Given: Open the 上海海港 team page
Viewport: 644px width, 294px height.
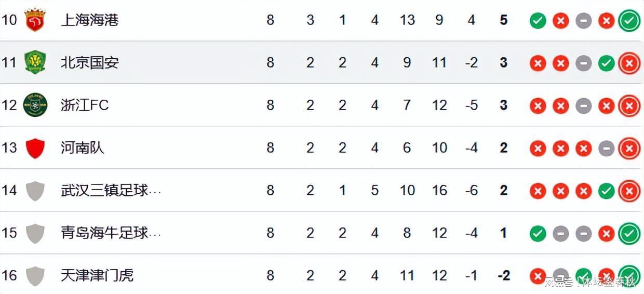Looking at the screenshot, I should (x=90, y=20).
